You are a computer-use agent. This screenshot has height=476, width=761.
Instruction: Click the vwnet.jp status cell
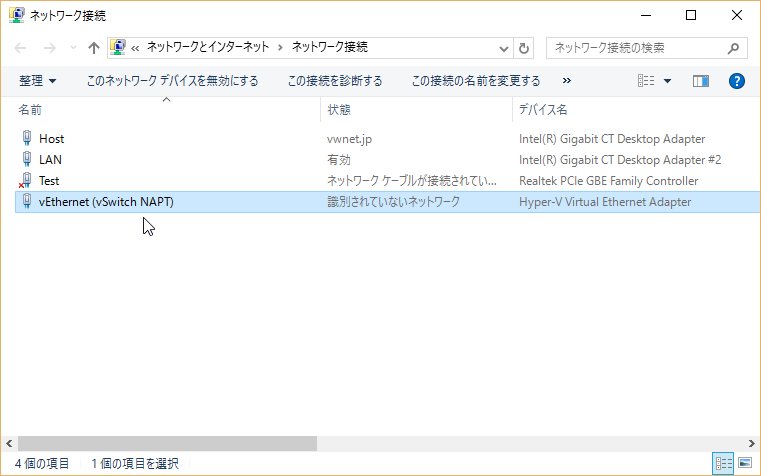click(349, 139)
